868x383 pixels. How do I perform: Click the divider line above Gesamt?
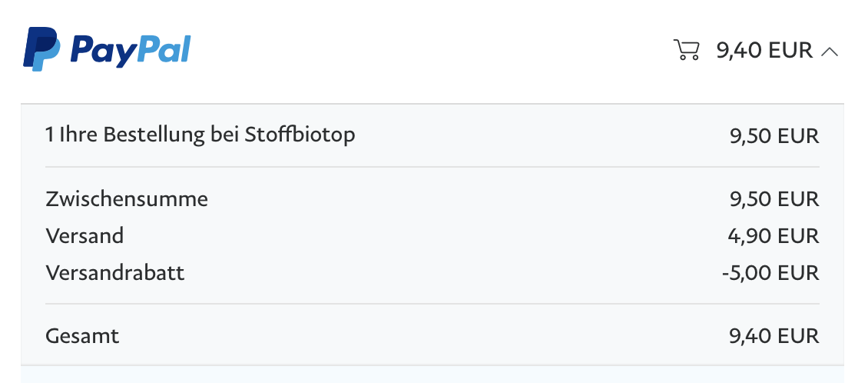(432, 304)
